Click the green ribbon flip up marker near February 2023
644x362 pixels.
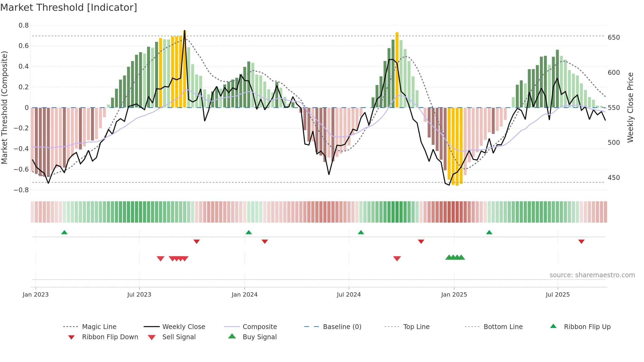coord(64,232)
